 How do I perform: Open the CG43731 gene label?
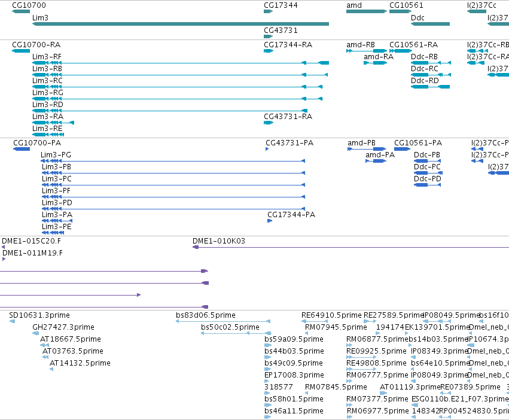click(x=281, y=30)
